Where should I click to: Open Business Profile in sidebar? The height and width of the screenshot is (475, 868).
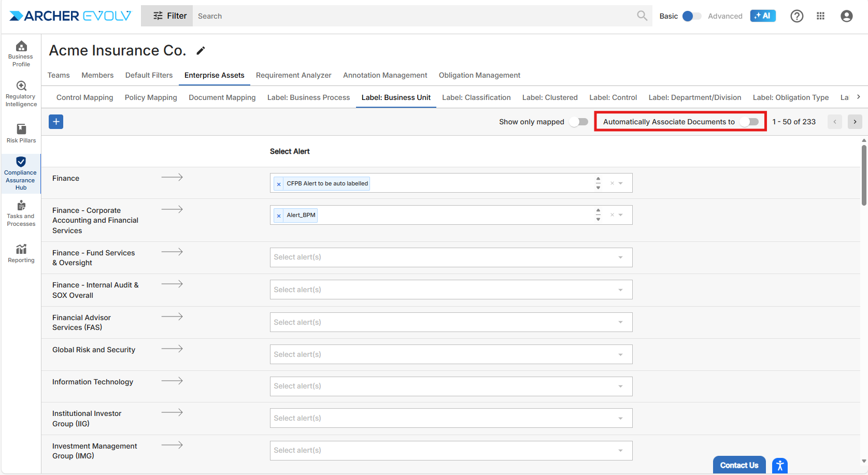coord(21,54)
